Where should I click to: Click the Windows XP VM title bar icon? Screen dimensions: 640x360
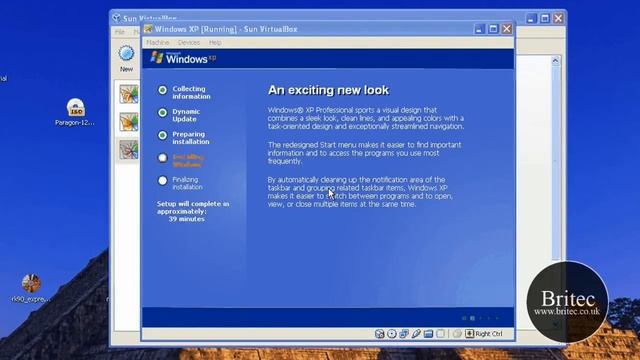point(148,29)
